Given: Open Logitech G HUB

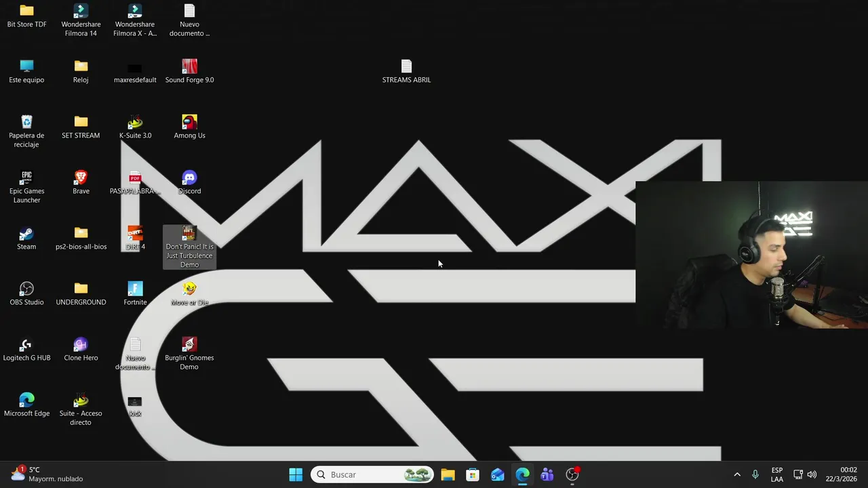Looking at the screenshot, I should [x=26, y=350].
